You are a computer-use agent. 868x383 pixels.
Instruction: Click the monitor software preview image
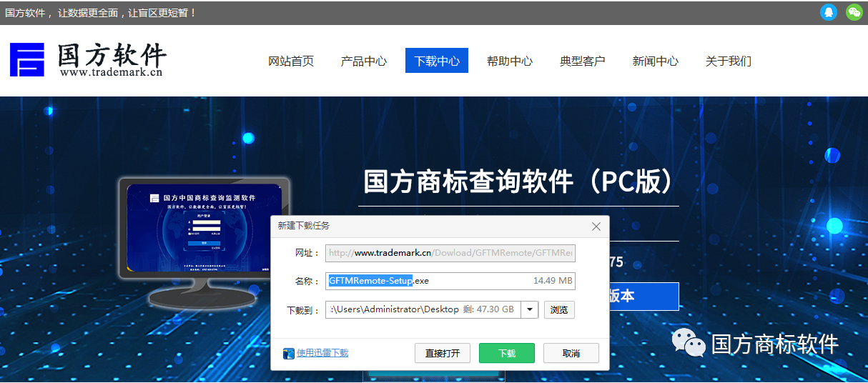click(x=203, y=242)
